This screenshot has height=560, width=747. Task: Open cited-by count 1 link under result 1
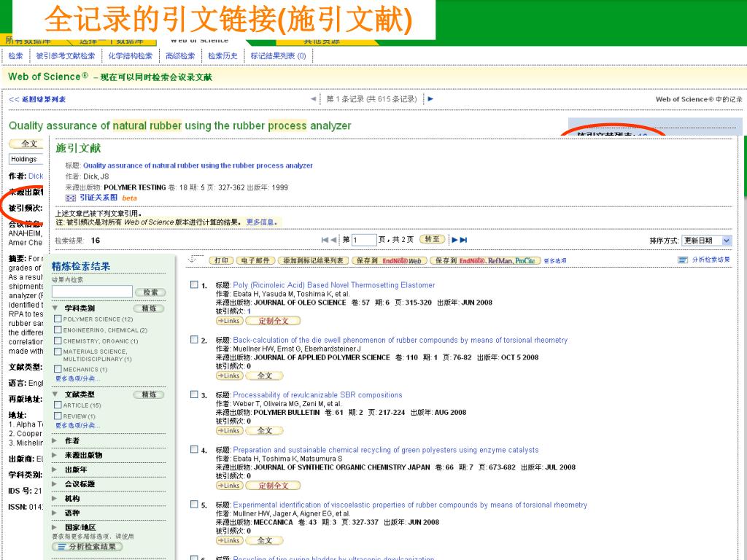coord(249,311)
